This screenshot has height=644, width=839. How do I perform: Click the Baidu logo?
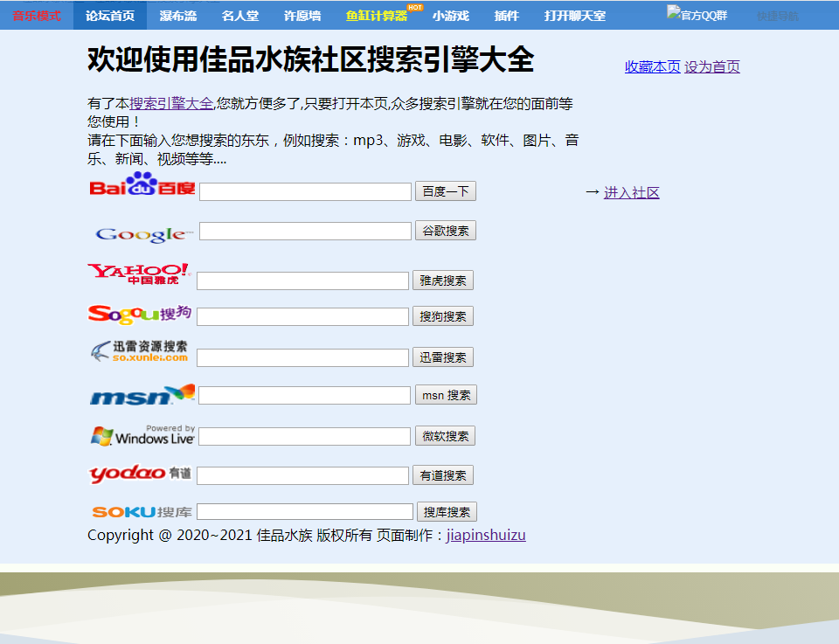coord(142,184)
